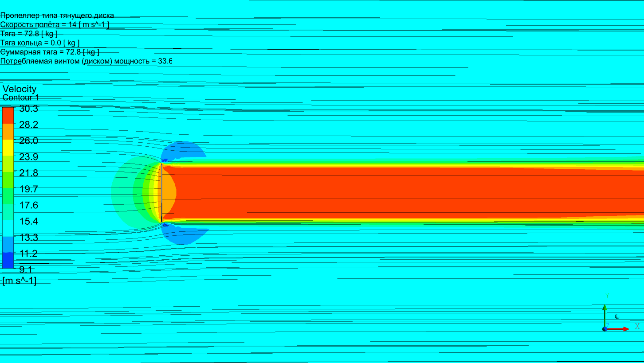Pick the yellow band in velocity legend
This screenshot has width=644, height=363.
pos(8,148)
